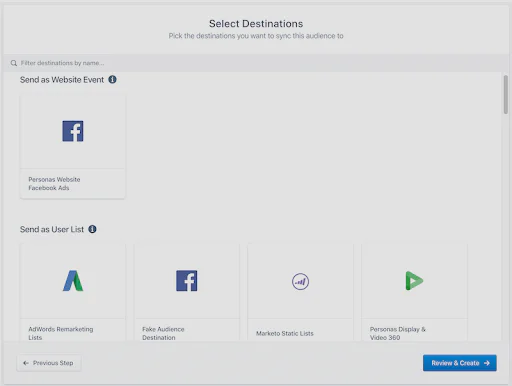The height and width of the screenshot is (386, 512).
Task: Click Review & Create button
Action: (460, 363)
